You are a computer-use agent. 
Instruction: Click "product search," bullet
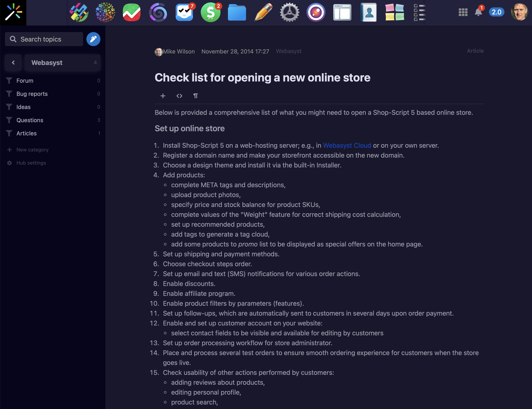point(194,402)
